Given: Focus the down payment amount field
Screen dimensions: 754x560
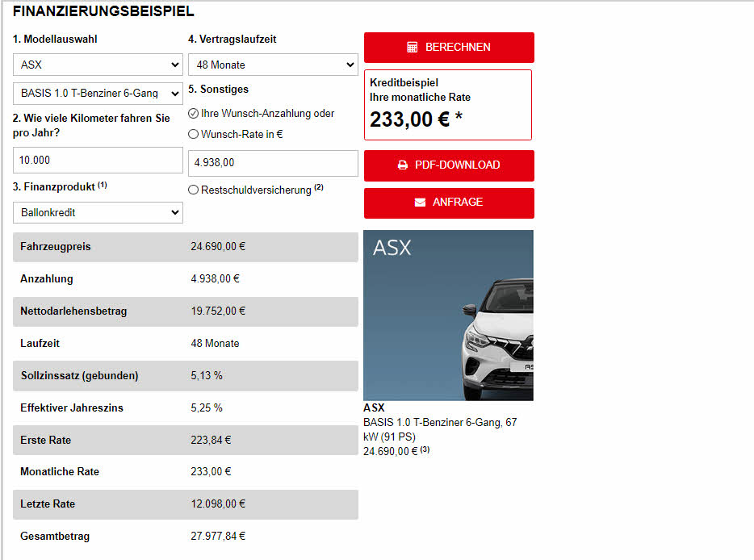Looking at the screenshot, I should (x=273, y=163).
